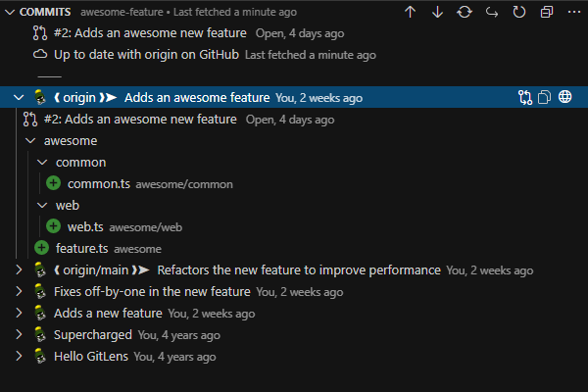Viewport: 588px width, 392px height.
Task: Click the Push (up arrow) icon
Action: [410, 12]
